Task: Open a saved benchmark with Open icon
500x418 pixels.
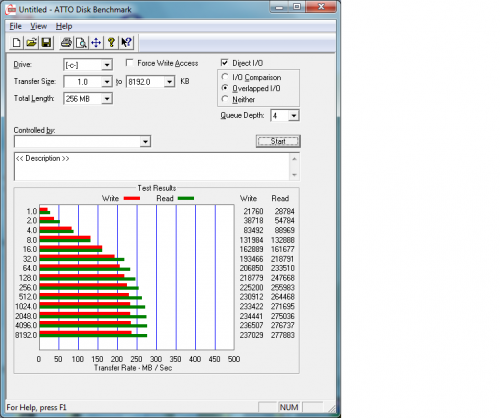Action: pyautogui.click(x=31, y=43)
